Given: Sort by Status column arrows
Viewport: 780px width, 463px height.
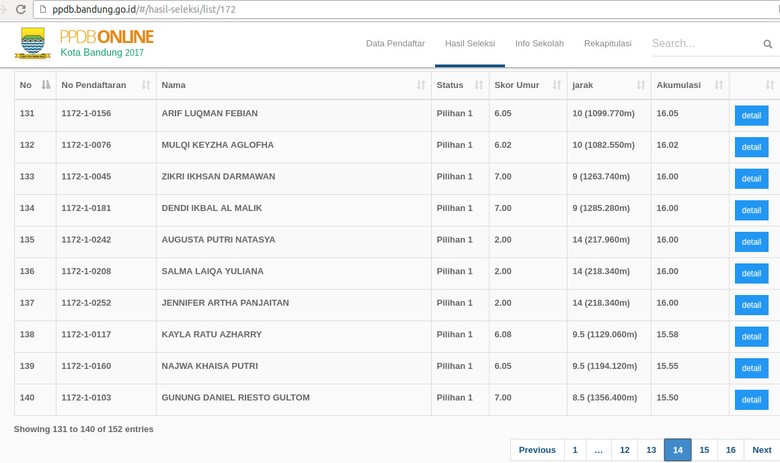Looking at the screenshot, I should pos(479,85).
